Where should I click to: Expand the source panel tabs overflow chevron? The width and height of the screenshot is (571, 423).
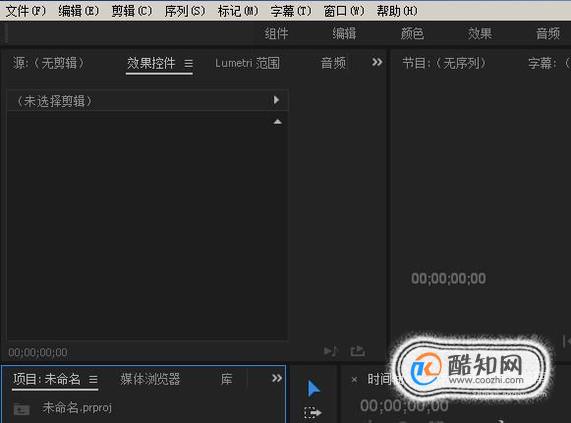click(377, 62)
